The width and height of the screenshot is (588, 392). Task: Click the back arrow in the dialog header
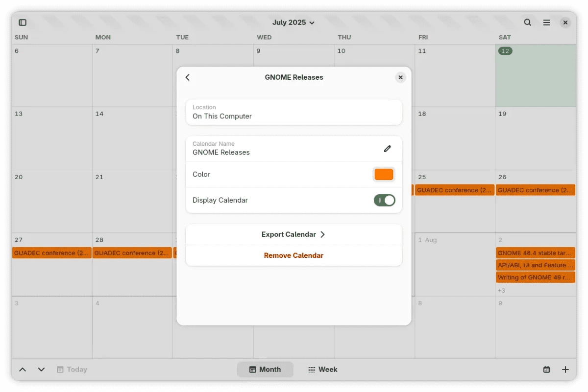(187, 77)
